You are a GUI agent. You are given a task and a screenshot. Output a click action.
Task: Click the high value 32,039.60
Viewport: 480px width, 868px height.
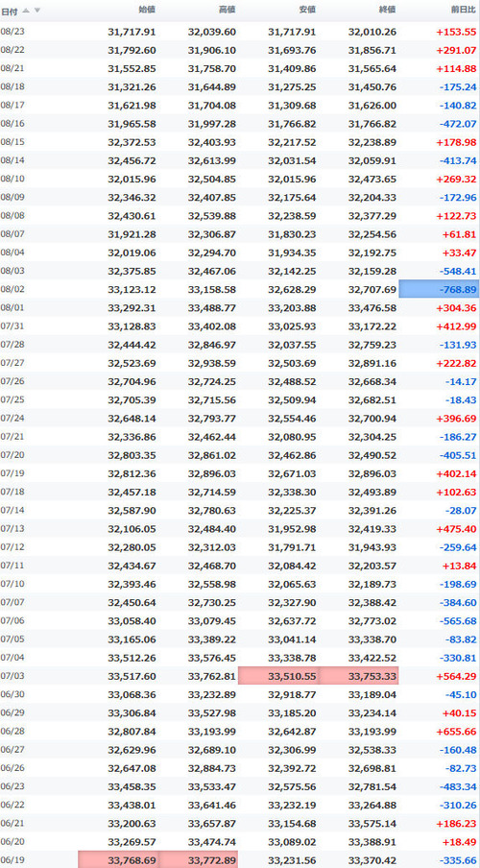click(212, 32)
